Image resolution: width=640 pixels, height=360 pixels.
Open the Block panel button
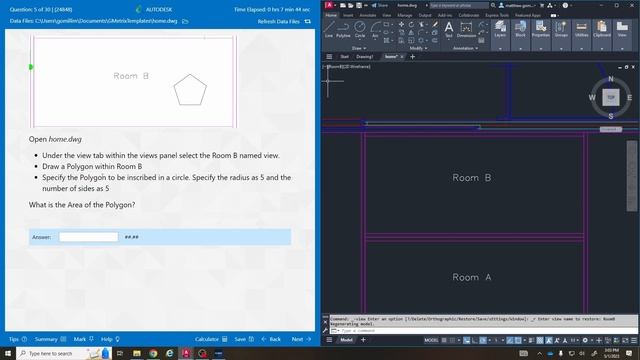[520, 29]
